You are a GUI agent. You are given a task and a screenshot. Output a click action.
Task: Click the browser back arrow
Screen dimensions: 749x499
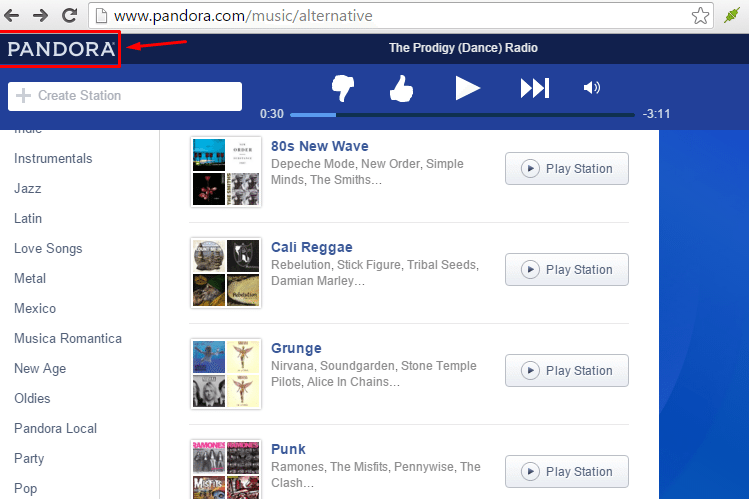pos(11,15)
